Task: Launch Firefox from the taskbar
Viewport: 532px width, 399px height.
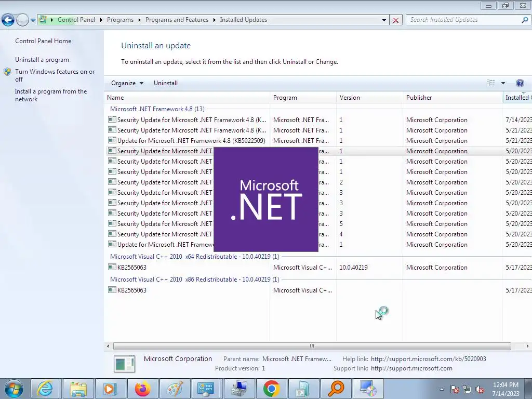Action: 142,389
